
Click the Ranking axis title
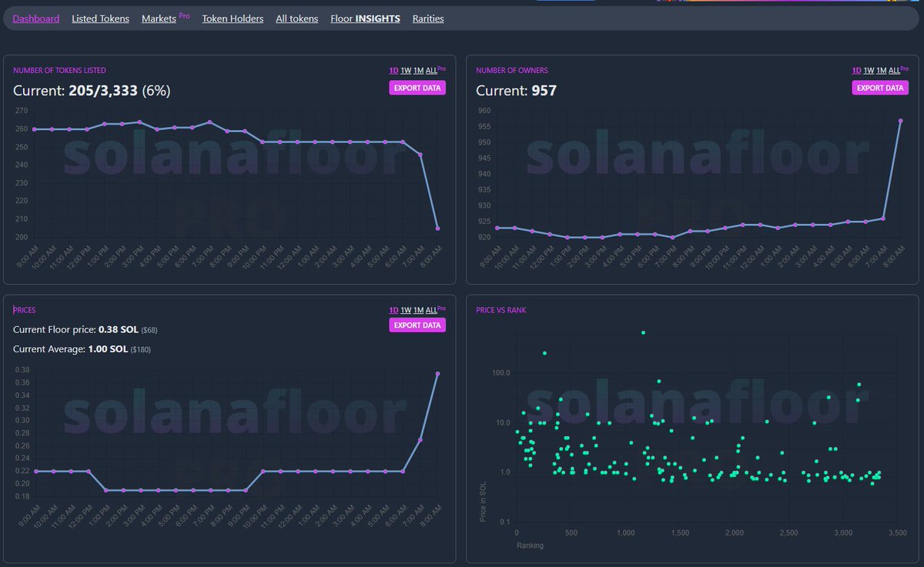[530, 546]
